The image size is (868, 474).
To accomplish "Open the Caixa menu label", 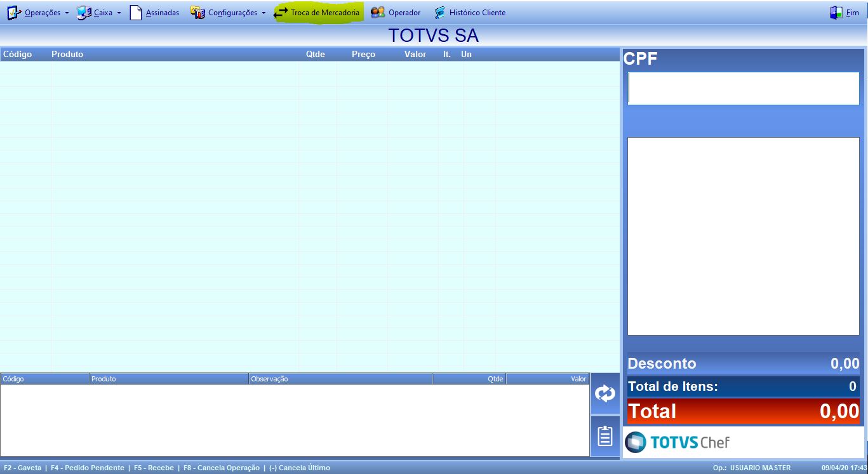I will pos(103,13).
